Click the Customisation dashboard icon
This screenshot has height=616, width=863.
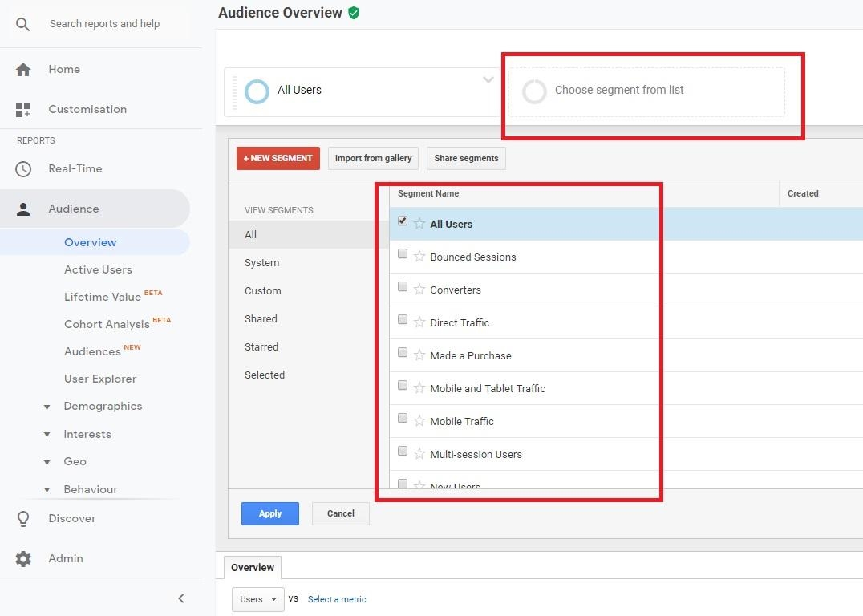point(23,109)
